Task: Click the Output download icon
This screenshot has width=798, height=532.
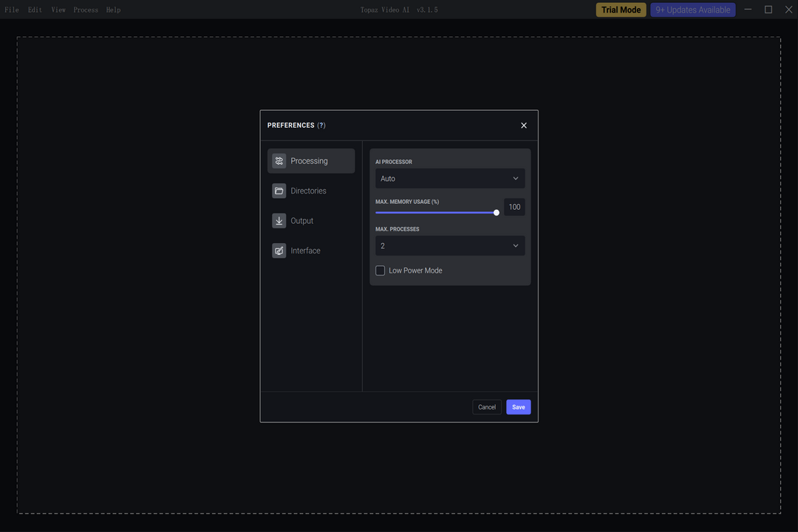Action: (279, 220)
